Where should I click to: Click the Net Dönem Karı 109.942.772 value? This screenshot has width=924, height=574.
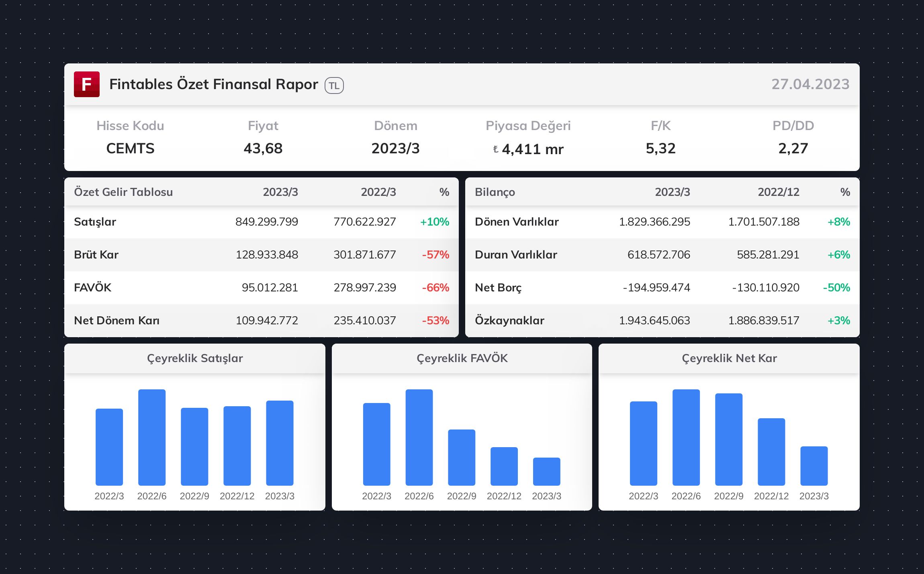[267, 320]
